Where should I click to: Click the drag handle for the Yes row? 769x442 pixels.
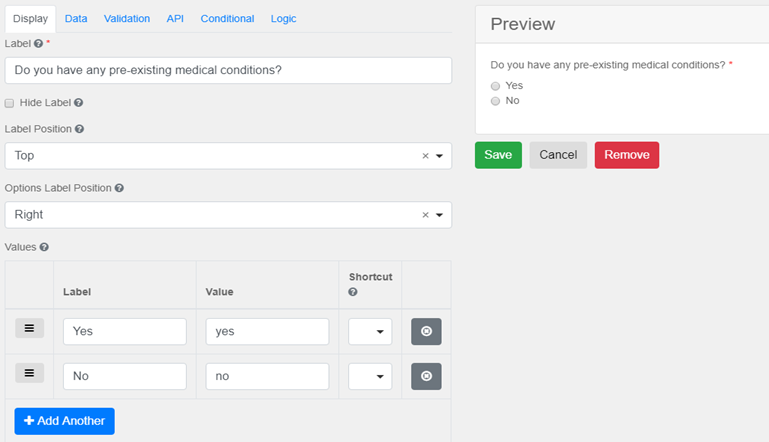[x=29, y=328]
